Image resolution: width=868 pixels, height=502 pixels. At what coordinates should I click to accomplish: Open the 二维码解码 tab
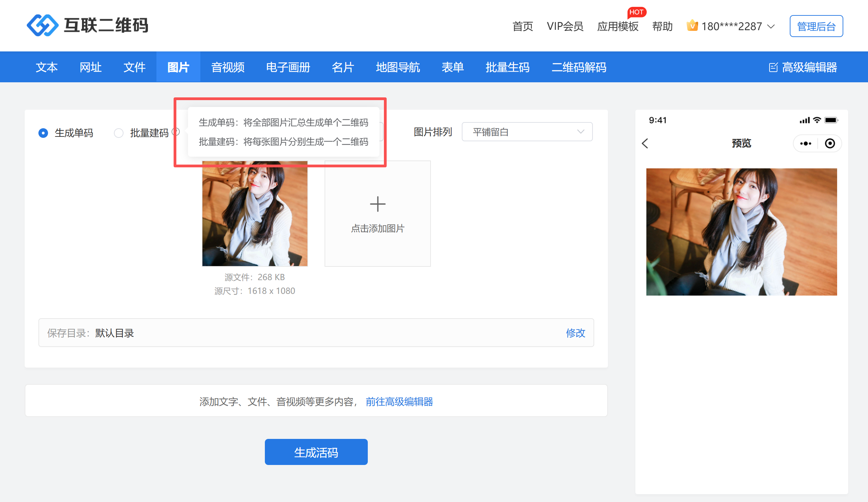[x=579, y=68]
